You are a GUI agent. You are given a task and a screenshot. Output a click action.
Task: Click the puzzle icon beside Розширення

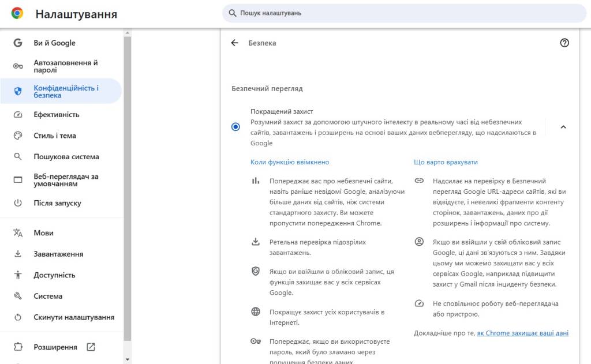point(18,347)
